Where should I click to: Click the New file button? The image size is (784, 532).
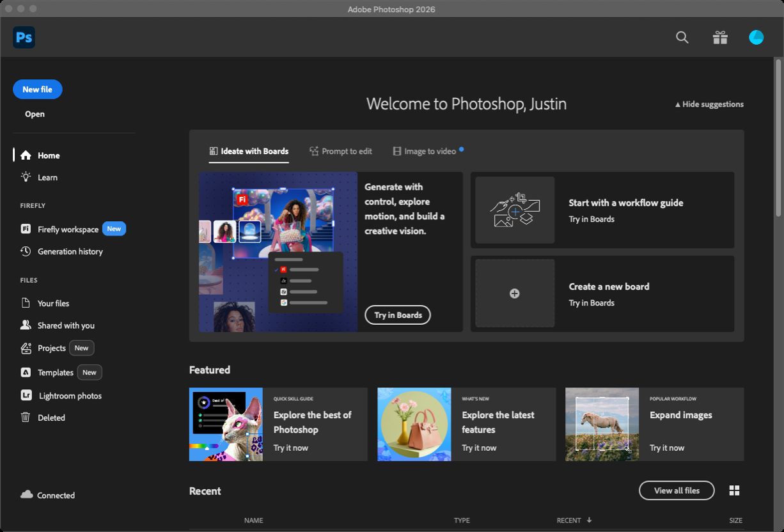(x=38, y=90)
